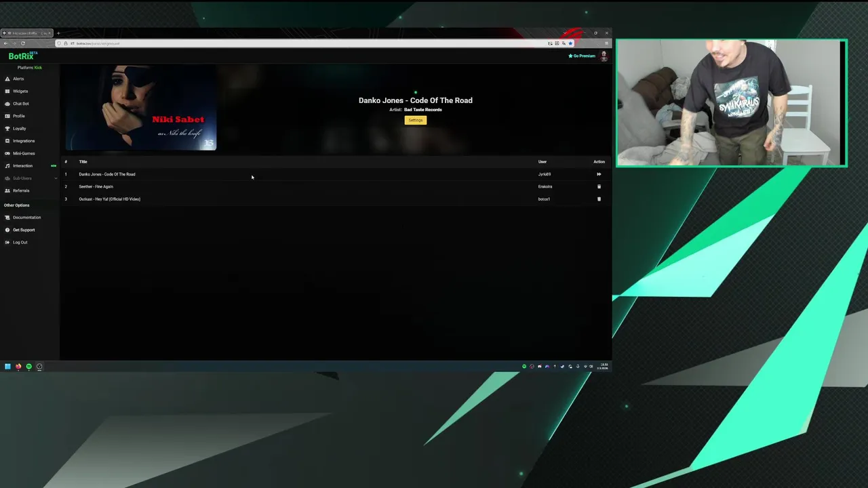Open the browser menu icon
868x488 pixels.
point(606,43)
